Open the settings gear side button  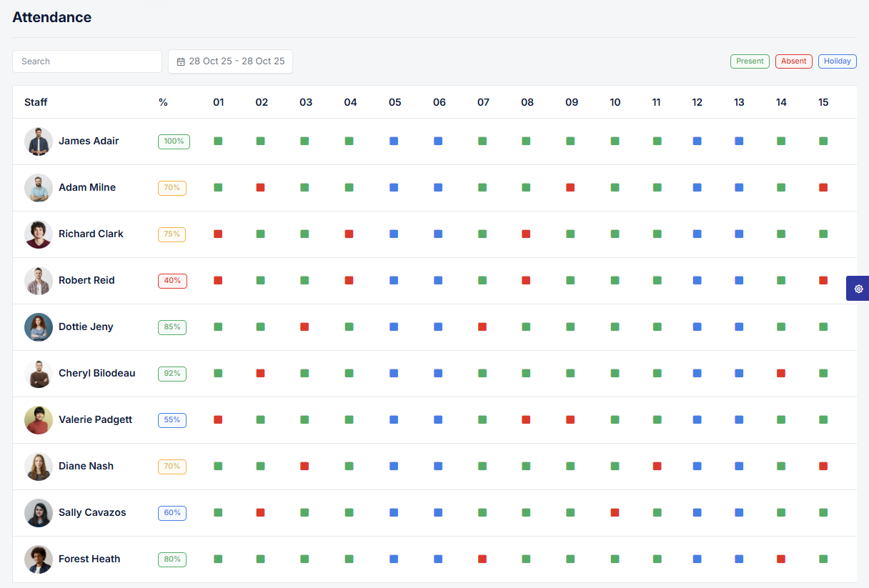tap(858, 289)
